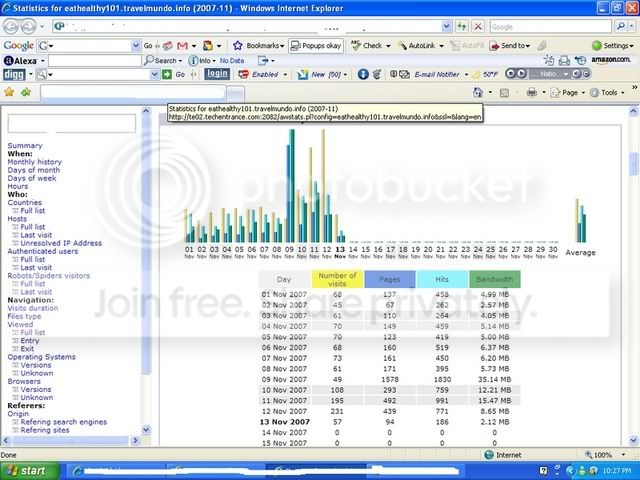640x480 pixels.
Task: Open Refering search engines link
Action: [64, 422]
